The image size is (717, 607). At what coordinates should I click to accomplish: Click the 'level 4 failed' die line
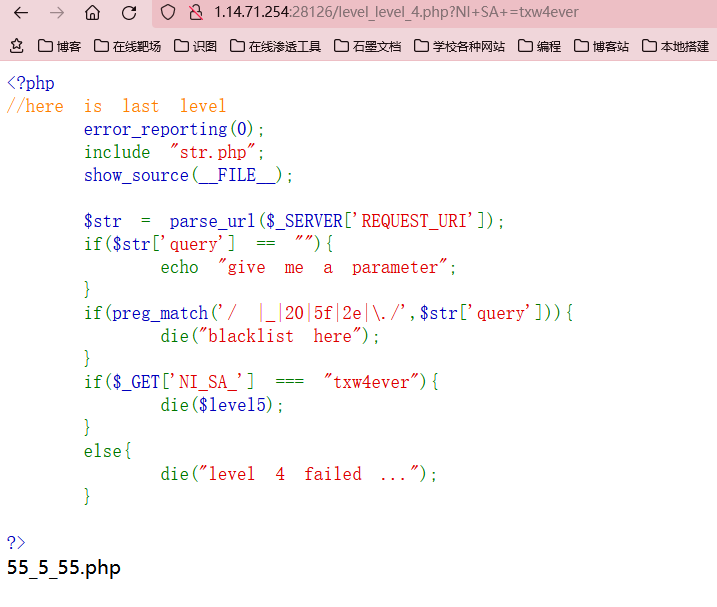point(299,474)
